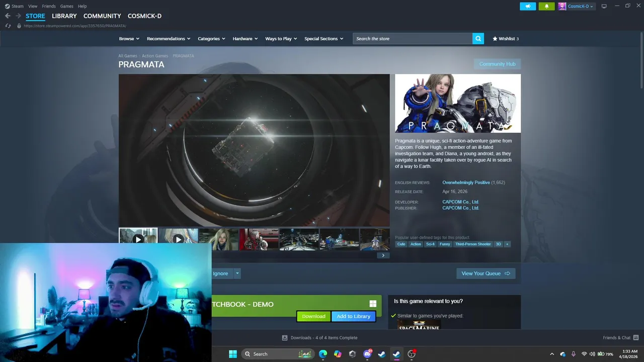Click the microphone tray icon

click(x=574, y=354)
